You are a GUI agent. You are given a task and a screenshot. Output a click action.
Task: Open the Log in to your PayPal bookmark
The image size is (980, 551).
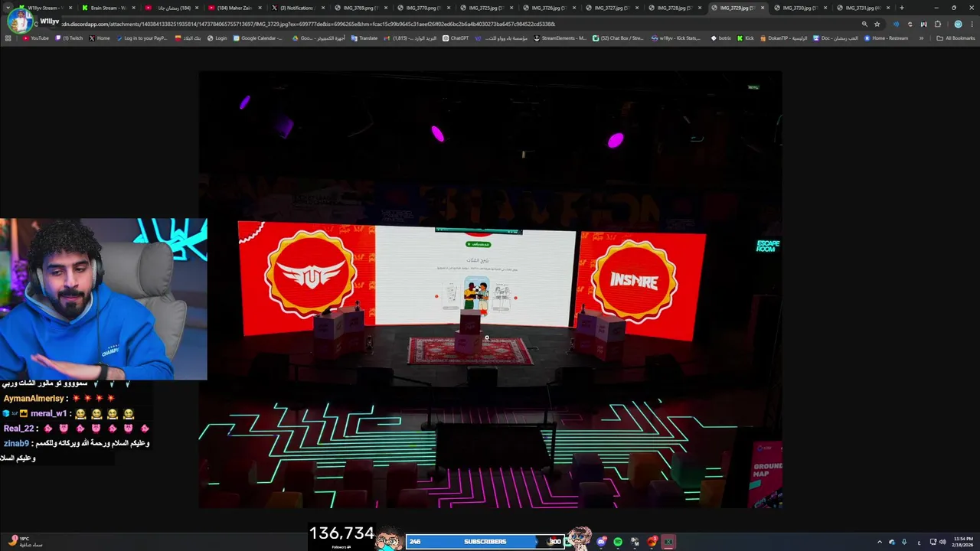tap(141, 38)
